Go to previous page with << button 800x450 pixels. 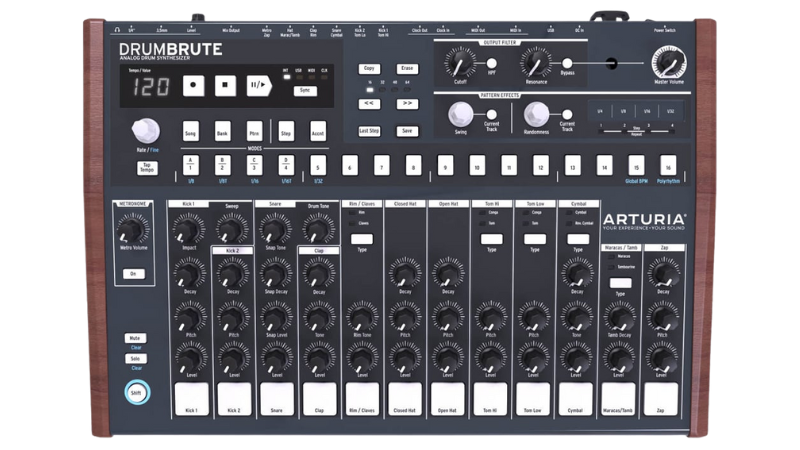(369, 104)
